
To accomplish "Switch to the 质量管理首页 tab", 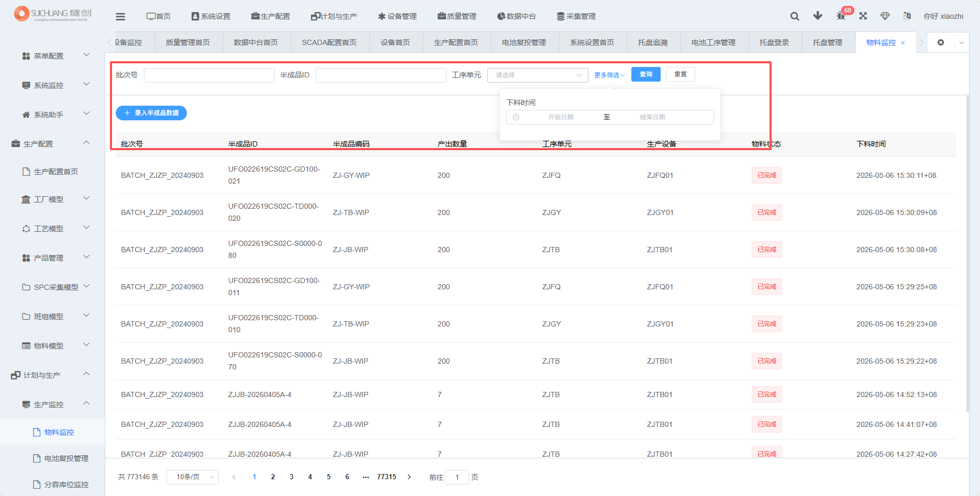I will [x=188, y=42].
